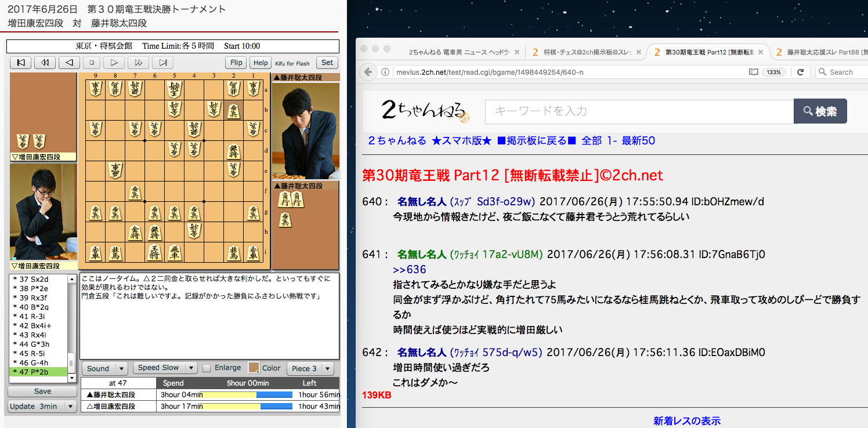This screenshot has width=868, height=428.
Task: Click the 133% zoom level indicator
Action: tap(774, 72)
